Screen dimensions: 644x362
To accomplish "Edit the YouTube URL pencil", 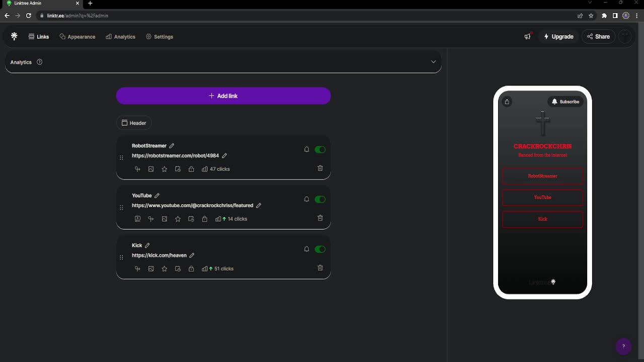I will tap(259, 206).
